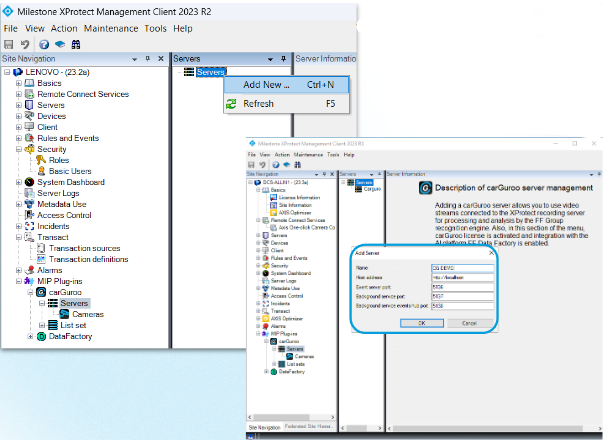This screenshot has height=440, width=610.
Task: Click the Background service port field
Action: 463,296
